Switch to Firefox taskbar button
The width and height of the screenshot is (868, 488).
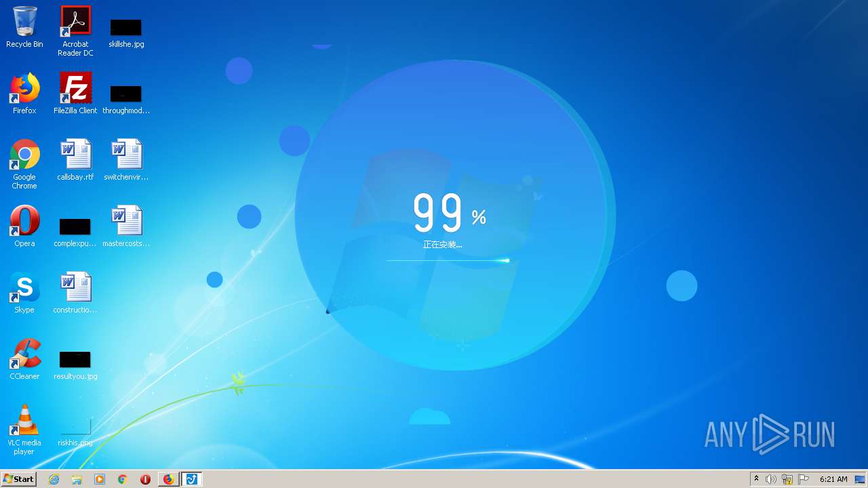(168, 479)
